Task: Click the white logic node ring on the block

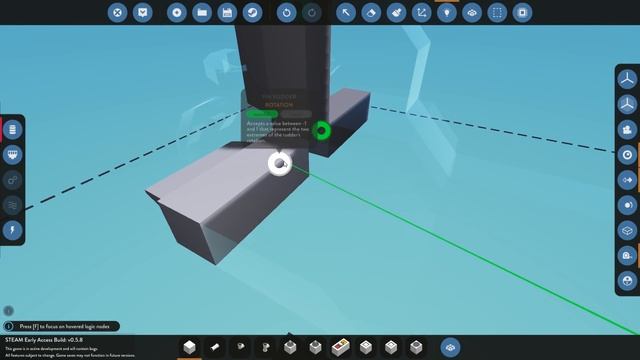Action: [x=280, y=164]
